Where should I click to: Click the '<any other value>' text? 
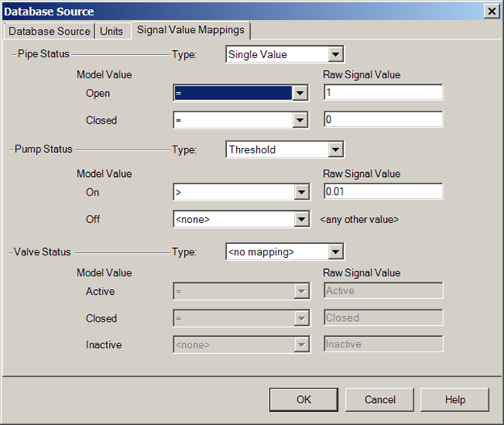pos(359,220)
